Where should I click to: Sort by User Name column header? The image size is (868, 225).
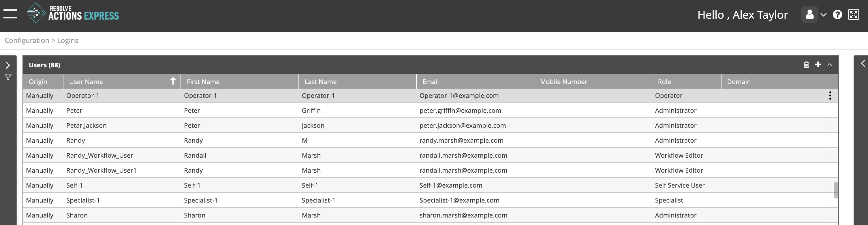point(86,82)
